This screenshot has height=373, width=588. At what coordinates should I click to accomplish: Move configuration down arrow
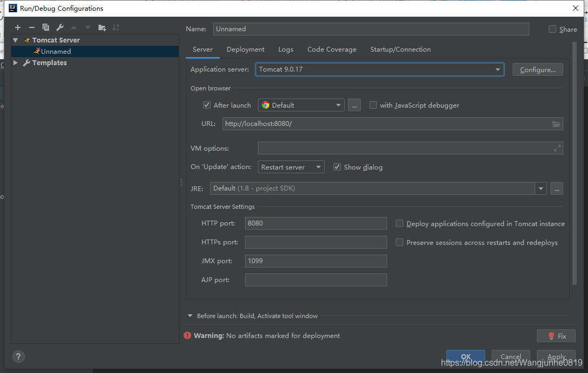[88, 27]
